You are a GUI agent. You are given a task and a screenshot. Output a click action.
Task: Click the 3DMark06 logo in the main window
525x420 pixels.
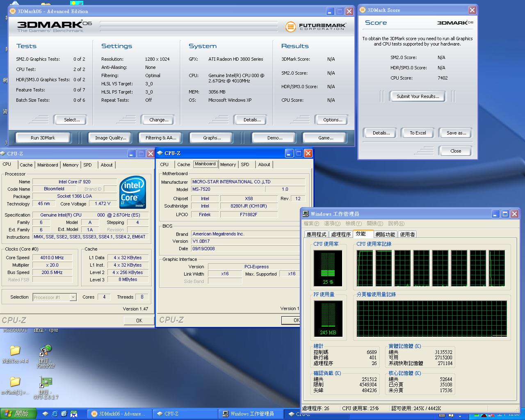pyautogui.click(x=55, y=25)
